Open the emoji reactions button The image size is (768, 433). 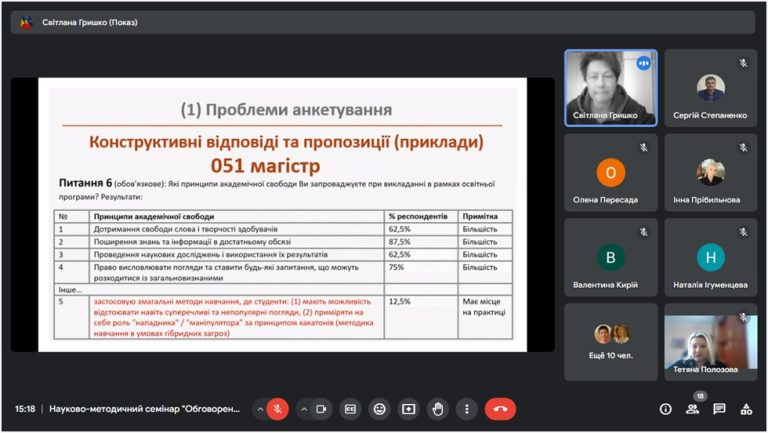380,409
